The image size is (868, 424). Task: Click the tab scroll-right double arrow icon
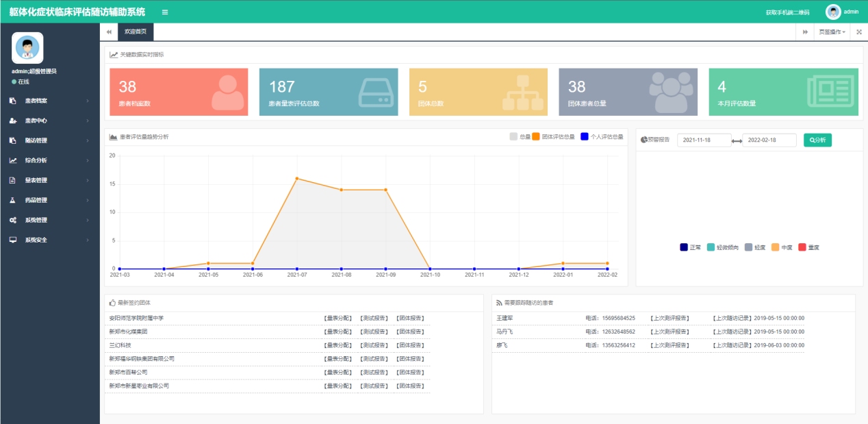pyautogui.click(x=805, y=32)
